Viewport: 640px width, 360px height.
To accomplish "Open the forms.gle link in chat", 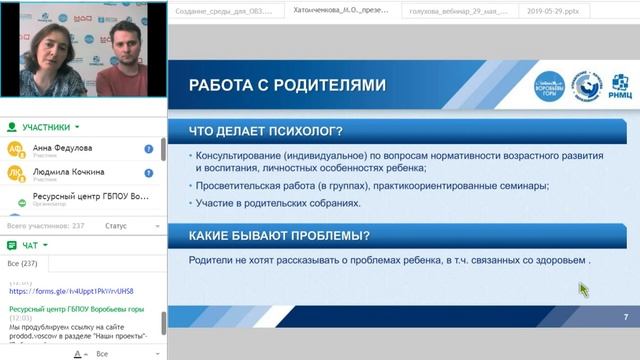I will point(71,291).
